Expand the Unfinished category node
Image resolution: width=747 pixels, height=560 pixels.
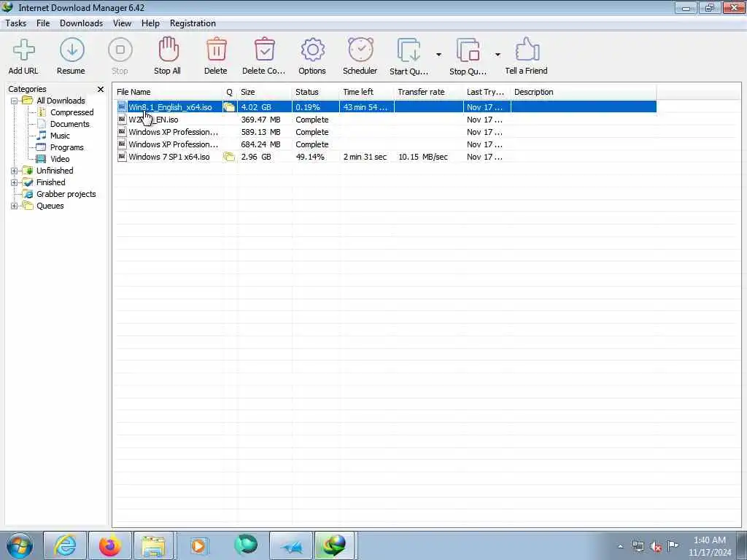[x=15, y=171]
